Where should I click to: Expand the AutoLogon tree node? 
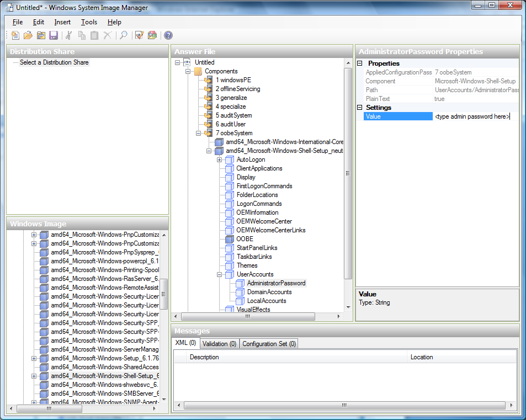[219, 160]
